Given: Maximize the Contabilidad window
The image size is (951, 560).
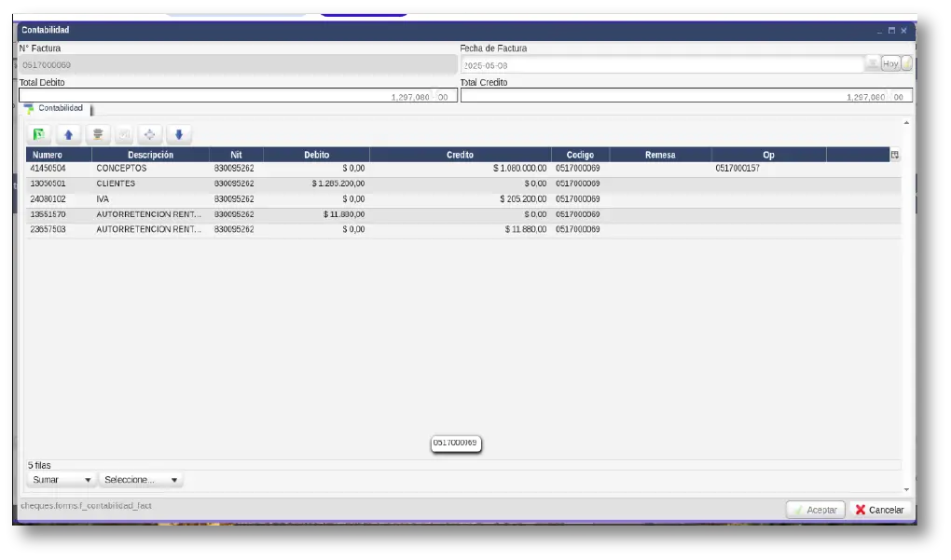Looking at the screenshot, I should [891, 31].
